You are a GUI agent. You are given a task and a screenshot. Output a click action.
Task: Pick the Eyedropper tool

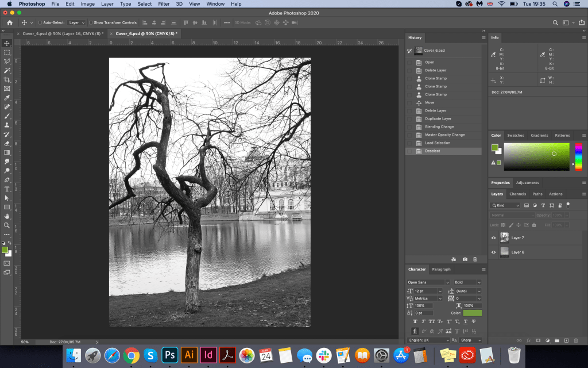7,98
